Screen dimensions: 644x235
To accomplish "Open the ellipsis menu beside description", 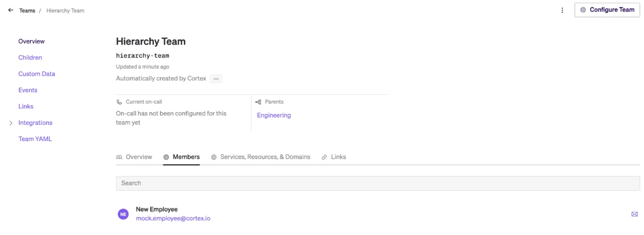I will [x=216, y=79].
